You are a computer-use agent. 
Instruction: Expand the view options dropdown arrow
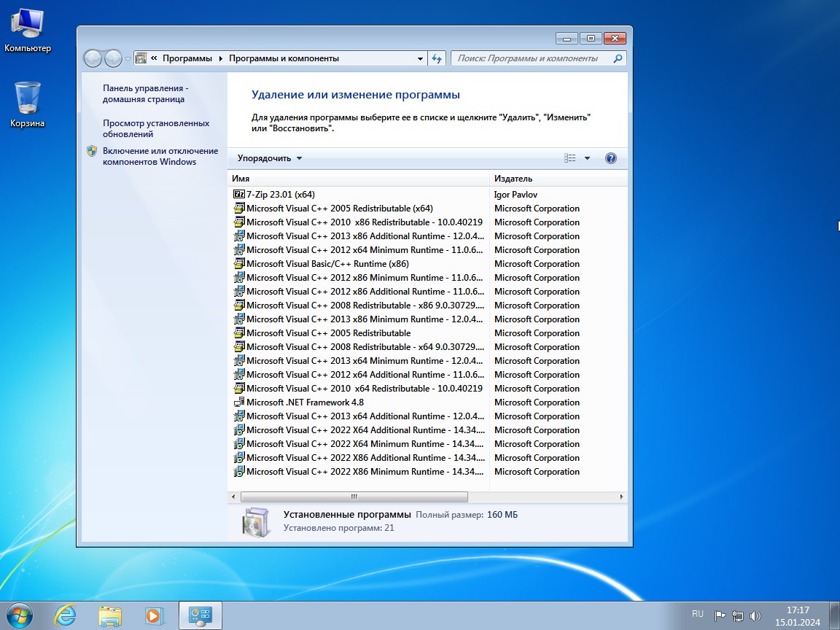tap(587, 158)
